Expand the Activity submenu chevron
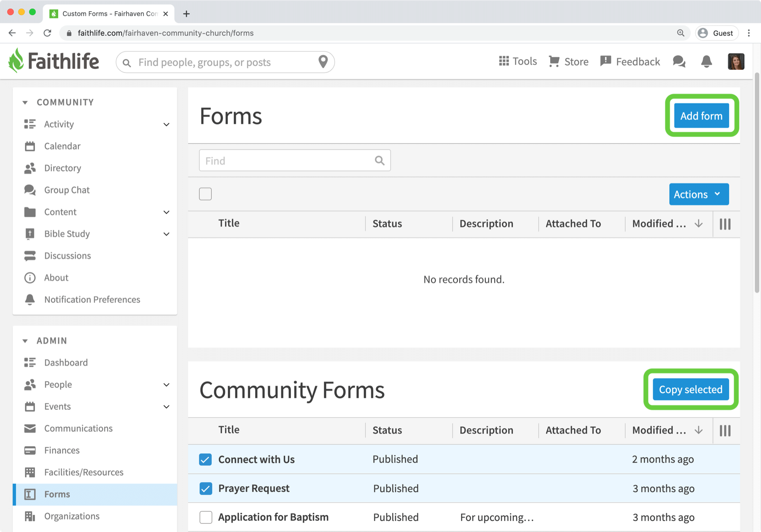This screenshot has height=532, width=761. [x=166, y=124]
